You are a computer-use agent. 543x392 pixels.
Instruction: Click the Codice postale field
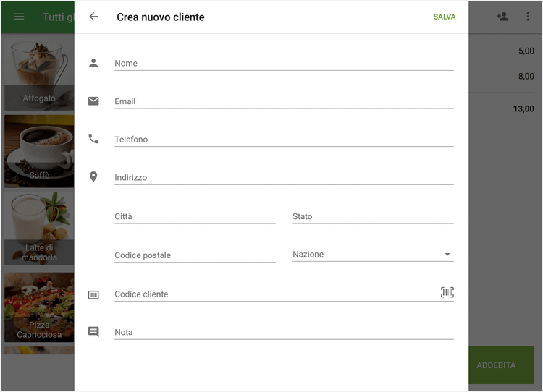pos(195,255)
